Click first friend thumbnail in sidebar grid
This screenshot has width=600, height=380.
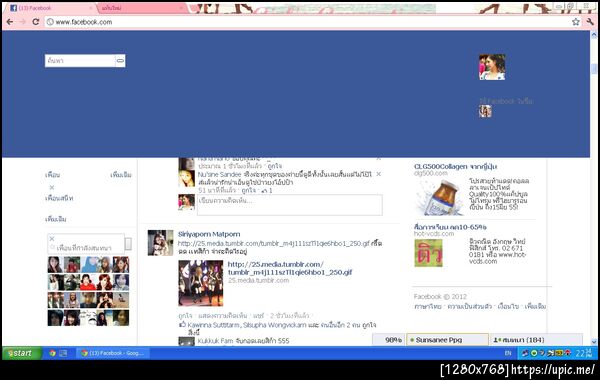click(x=55, y=264)
